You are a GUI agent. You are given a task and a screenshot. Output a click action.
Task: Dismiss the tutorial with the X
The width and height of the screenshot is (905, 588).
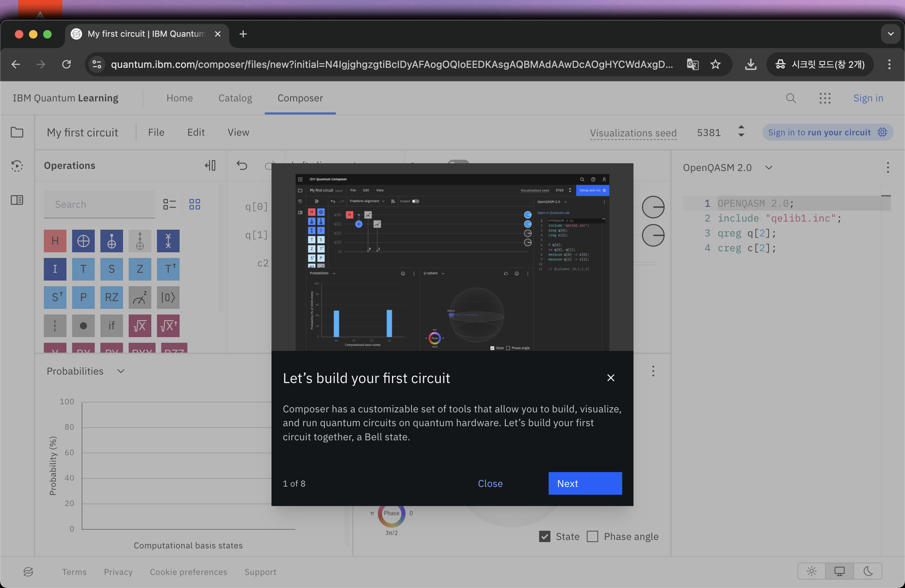[x=611, y=377]
